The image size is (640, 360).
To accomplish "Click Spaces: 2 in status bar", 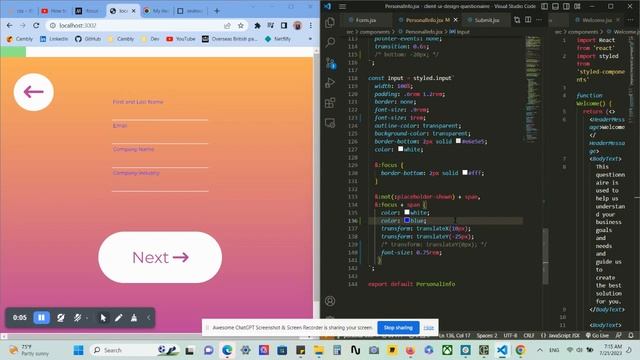I will pyautogui.click(x=487, y=336).
